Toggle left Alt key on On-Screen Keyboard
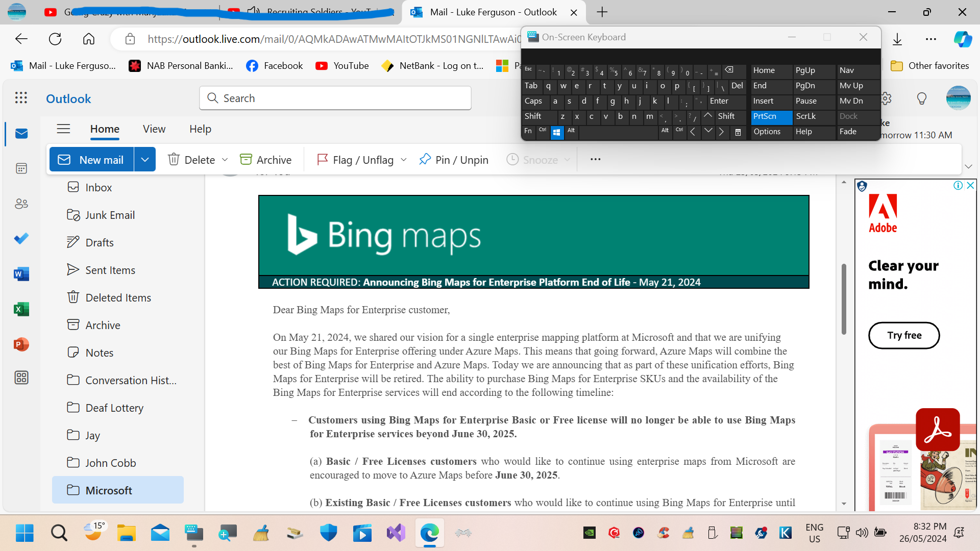This screenshot has height=551, width=980. [571, 132]
